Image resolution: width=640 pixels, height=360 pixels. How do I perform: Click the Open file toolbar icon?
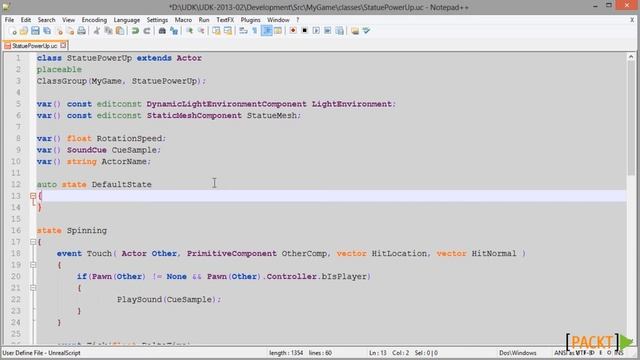[x=24, y=31]
